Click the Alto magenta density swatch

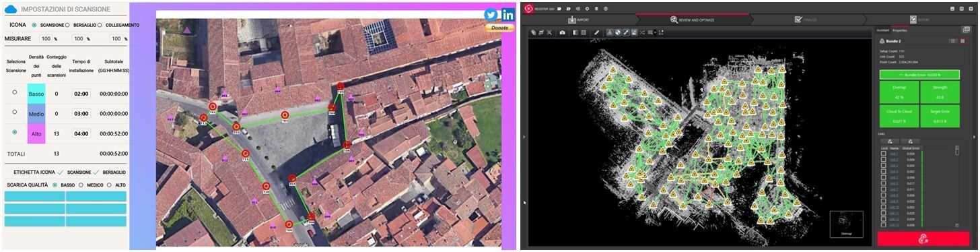pyautogui.click(x=36, y=133)
